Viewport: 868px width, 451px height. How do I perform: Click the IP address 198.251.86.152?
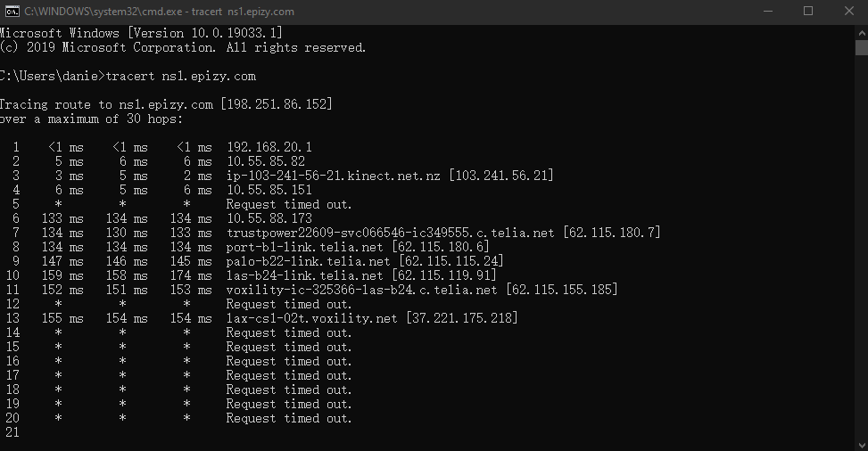coord(277,104)
